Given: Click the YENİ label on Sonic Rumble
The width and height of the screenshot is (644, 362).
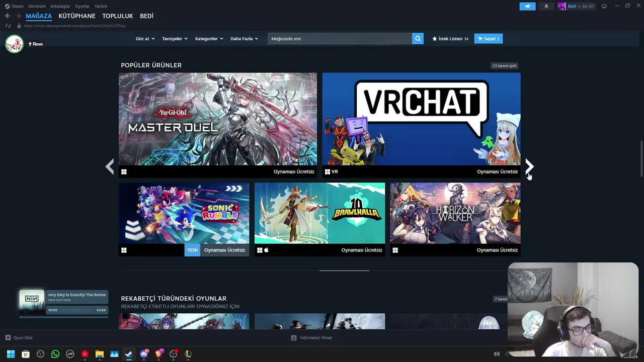Looking at the screenshot, I should click(192, 250).
